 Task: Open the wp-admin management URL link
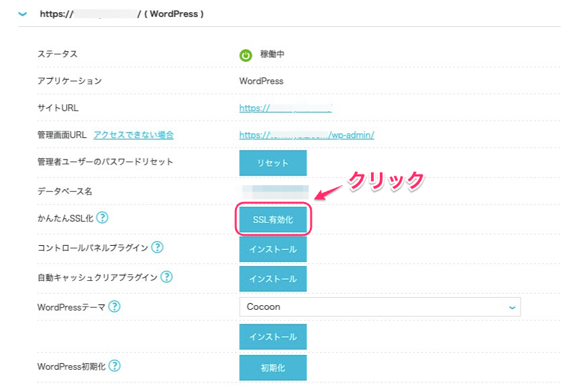(x=306, y=135)
